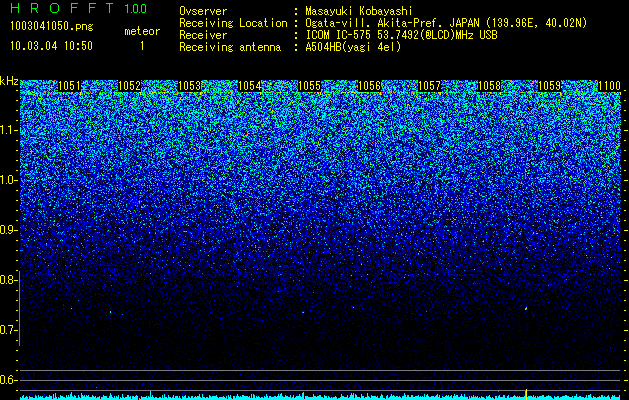
Task: Click the 1052 time marker
Action: (x=129, y=86)
